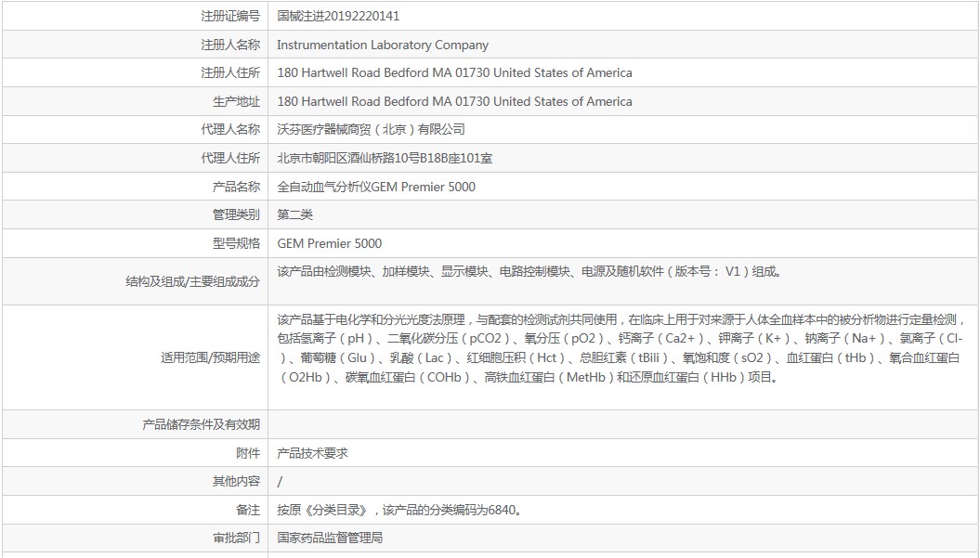Select the agent address 北京市朝阳区酒仙桥路10号B18B座101室
The image size is (980, 558).
pos(385,158)
